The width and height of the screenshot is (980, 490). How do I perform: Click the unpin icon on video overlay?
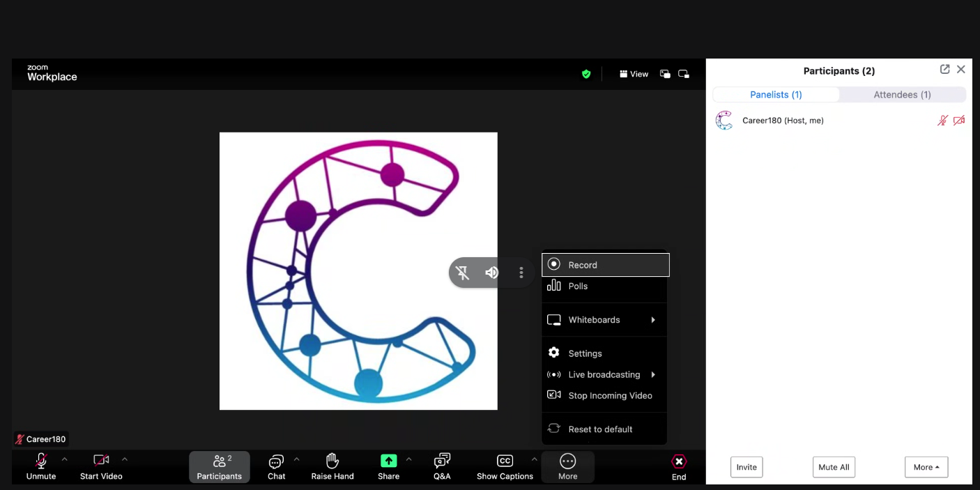pos(462,273)
